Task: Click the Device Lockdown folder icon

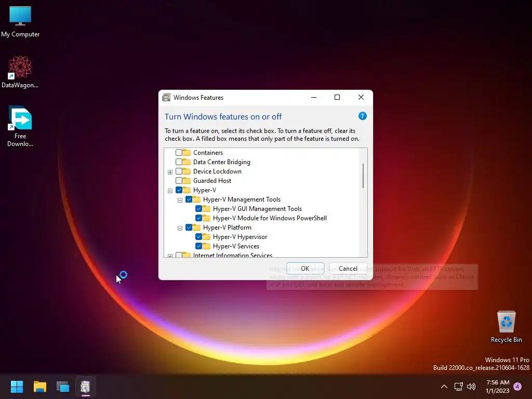Action: [187, 171]
